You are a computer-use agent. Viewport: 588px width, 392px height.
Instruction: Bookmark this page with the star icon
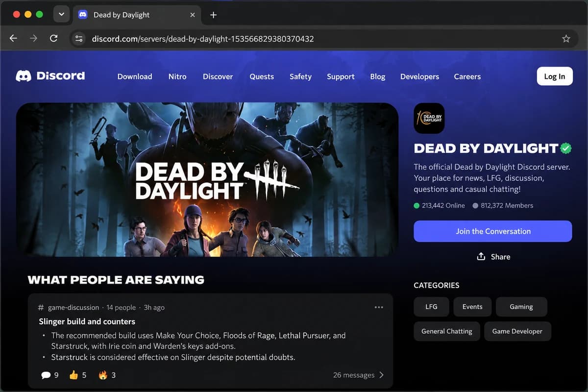(x=566, y=38)
